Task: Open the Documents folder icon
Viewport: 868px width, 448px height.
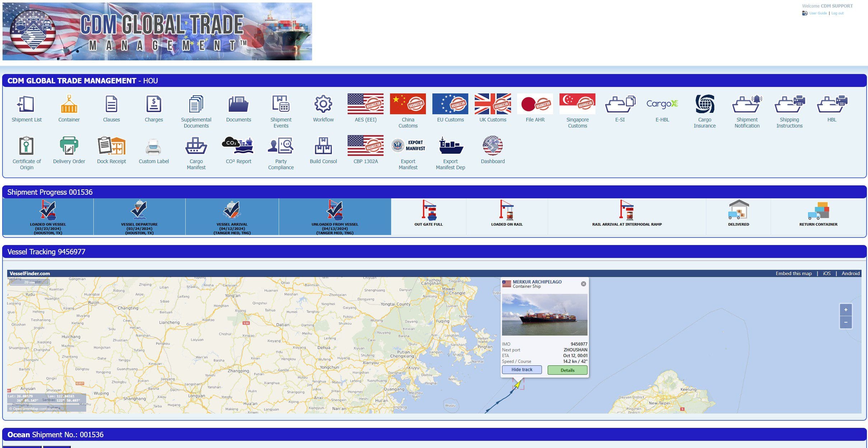Action: [238, 104]
